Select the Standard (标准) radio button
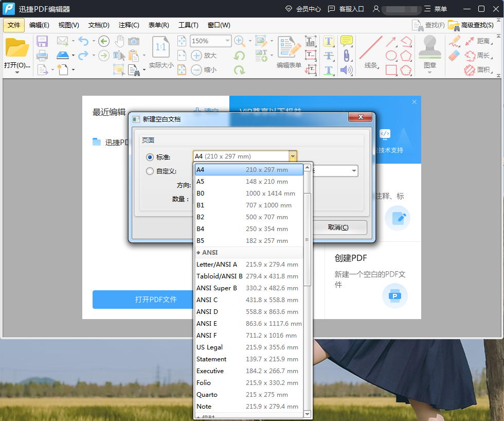Viewport: 504px width, 421px height. pyautogui.click(x=150, y=157)
